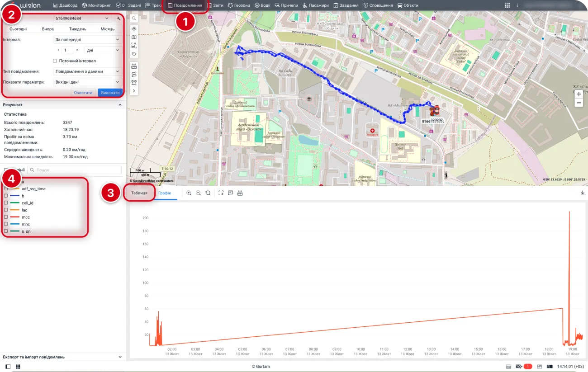The image size is (588, 372).
Task: Open the 'Моніторинг' tab
Action: point(96,5)
